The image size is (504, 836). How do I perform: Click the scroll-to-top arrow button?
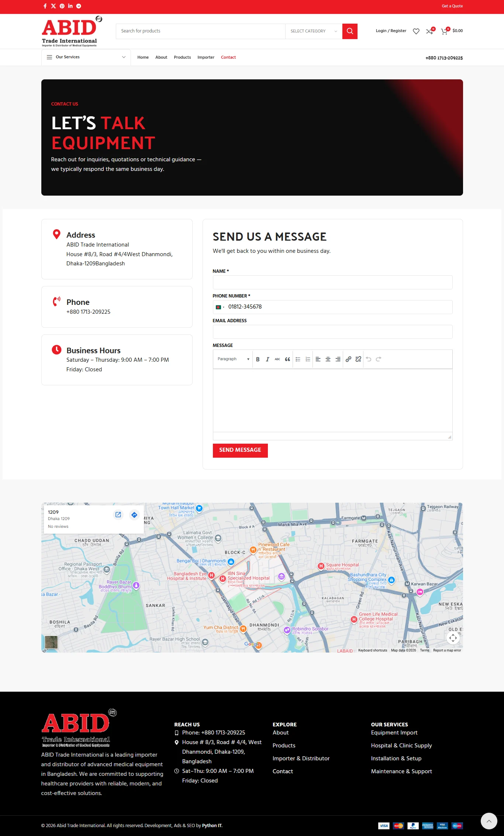(489, 821)
